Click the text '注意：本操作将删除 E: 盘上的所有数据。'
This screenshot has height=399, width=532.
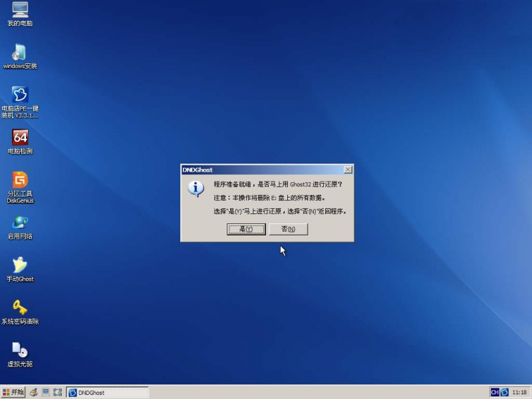(x=269, y=198)
